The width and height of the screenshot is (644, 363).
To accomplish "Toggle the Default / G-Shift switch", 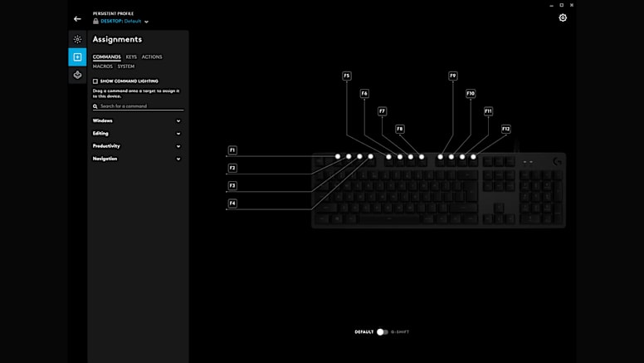I will 382,331.
